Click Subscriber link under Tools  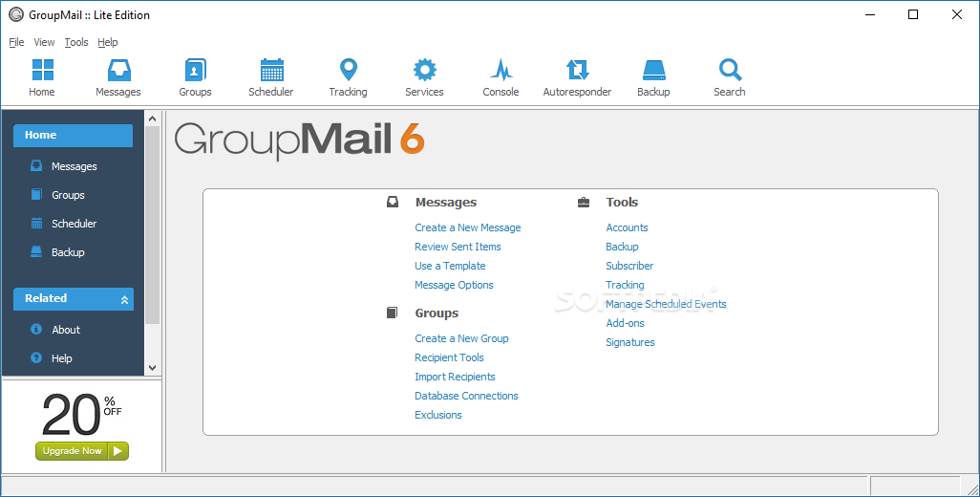point(629,266)
